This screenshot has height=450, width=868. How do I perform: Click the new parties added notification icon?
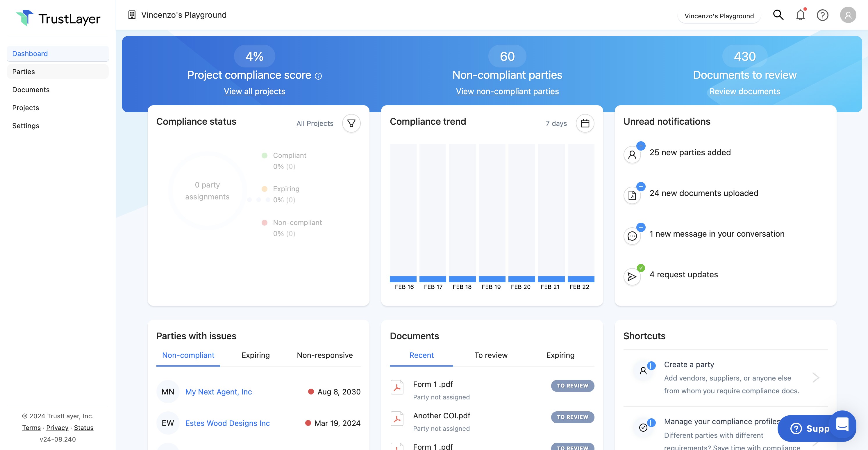coord(632,155)
